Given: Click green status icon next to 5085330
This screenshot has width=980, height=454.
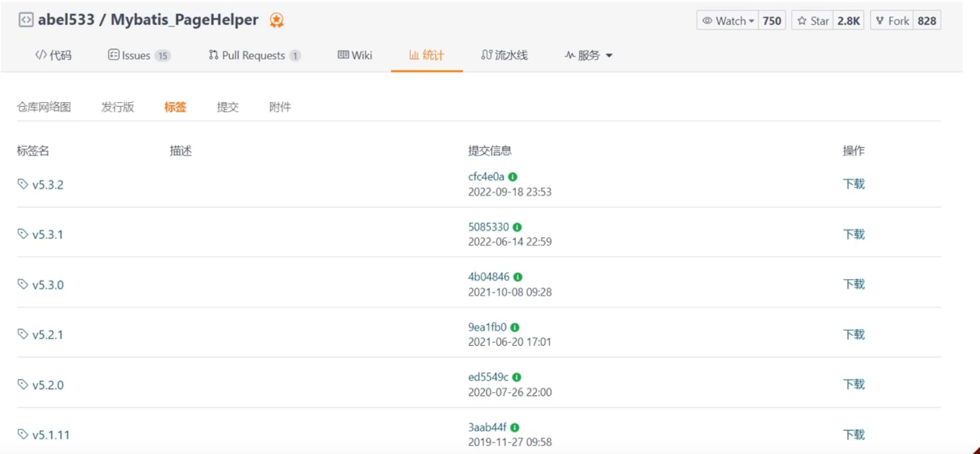Looking at the screenshot, I should point(517,228).
